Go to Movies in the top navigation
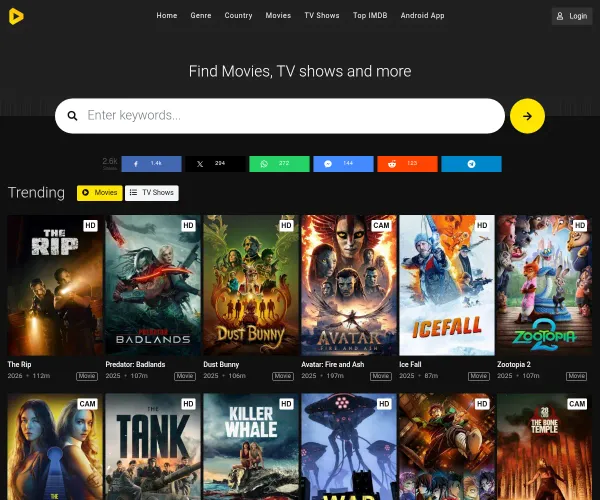The width and height of the screenshot is (600, 500). point(278,16)
